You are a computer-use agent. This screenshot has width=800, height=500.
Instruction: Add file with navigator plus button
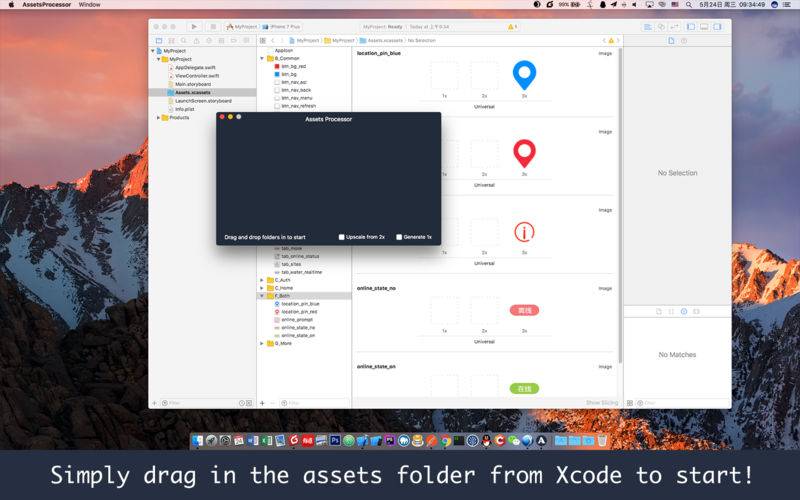[x=155, y=403]
